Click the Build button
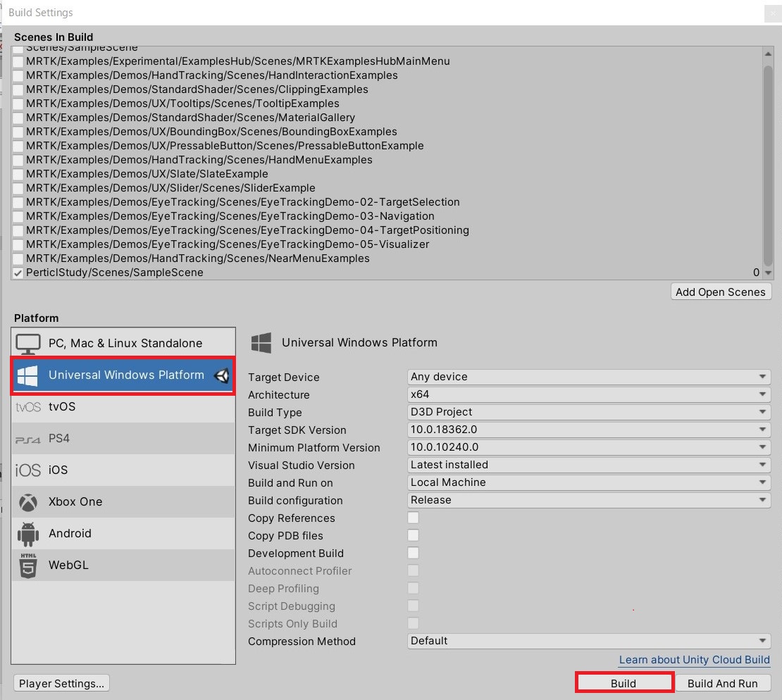Viewport: 782px width, 700px height. pos(624,683)
